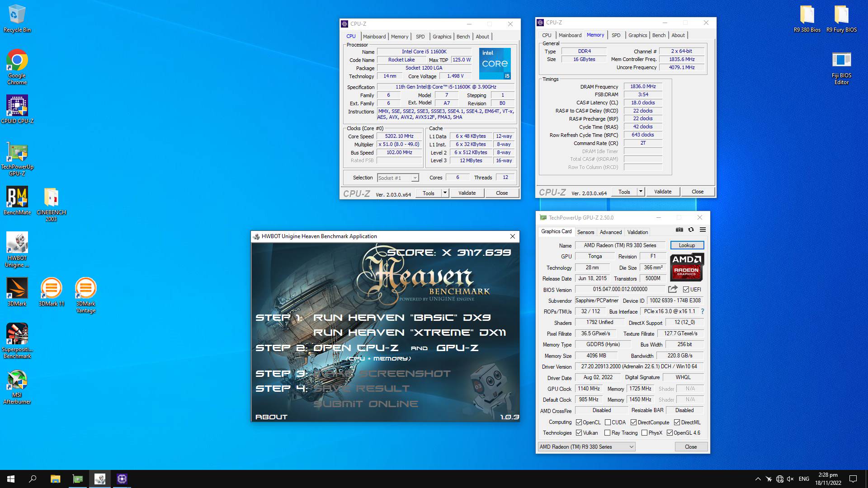868x488 pixels.
Task: Click Lookup button in GPU-Z
Action: point(687,245)
